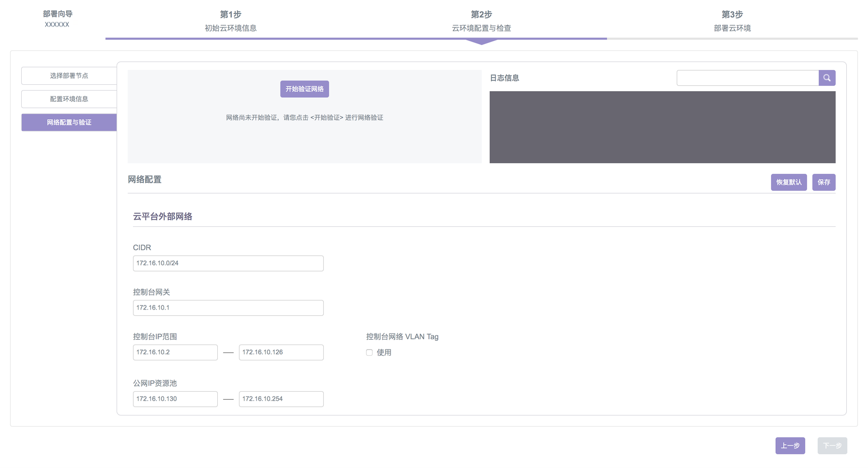Click the dark log output panel
The width and height of the screenshot is (868, 468).
click(x=662, y=127)
